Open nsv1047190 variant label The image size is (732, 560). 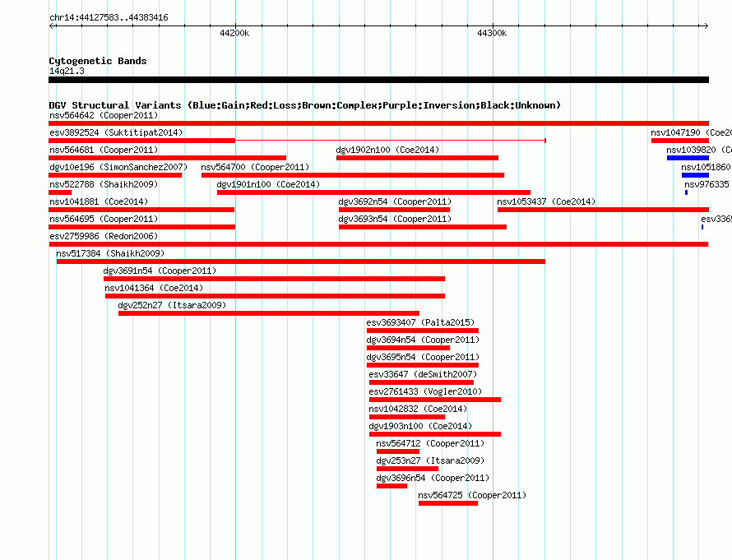pos(692,132)
